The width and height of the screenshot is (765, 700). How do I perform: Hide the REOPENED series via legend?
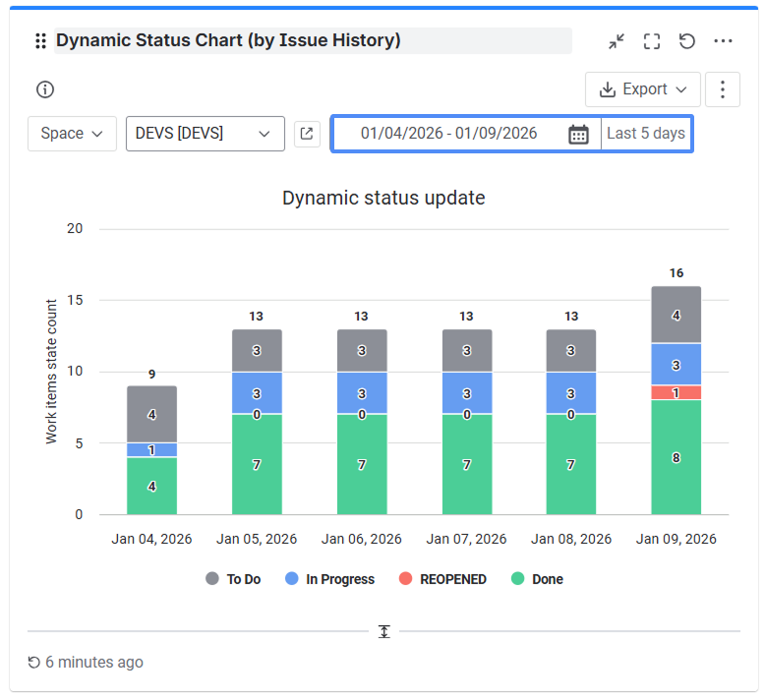(442, 579)
